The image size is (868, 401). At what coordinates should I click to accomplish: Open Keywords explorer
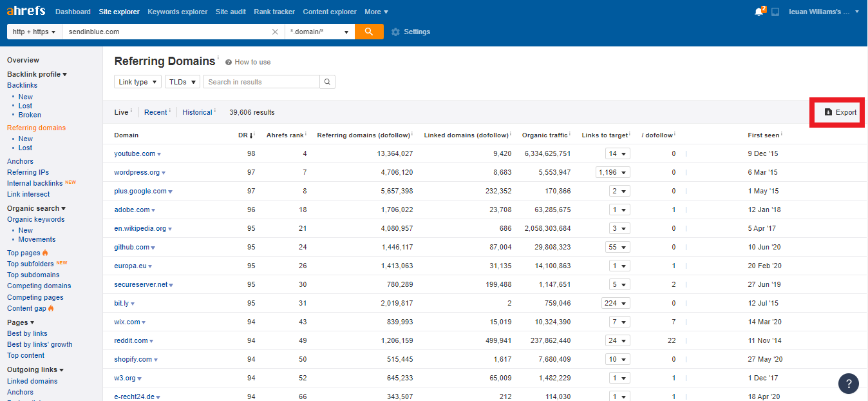(x=178, y=12)
